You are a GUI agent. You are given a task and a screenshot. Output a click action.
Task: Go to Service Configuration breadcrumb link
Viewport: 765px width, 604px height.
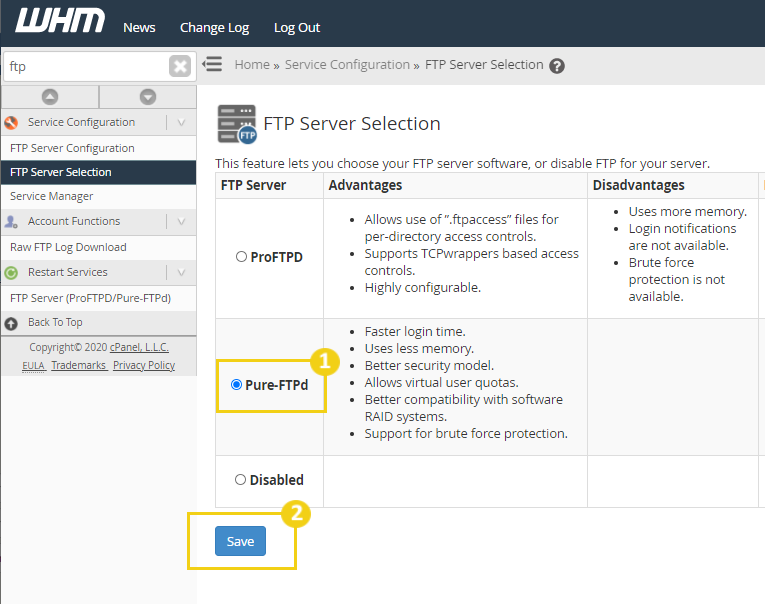[347, 64]
